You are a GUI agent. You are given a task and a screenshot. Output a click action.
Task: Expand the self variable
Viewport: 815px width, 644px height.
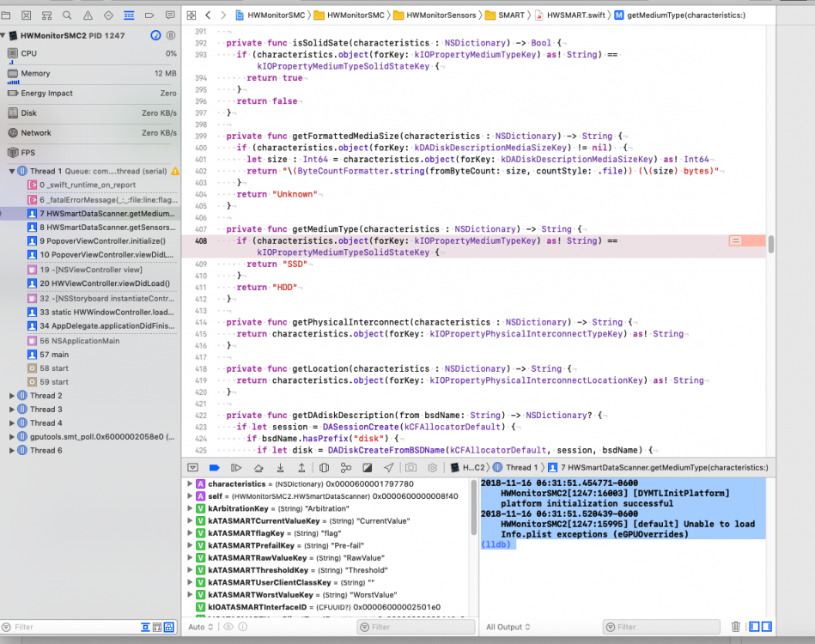[x=190, y=496]
